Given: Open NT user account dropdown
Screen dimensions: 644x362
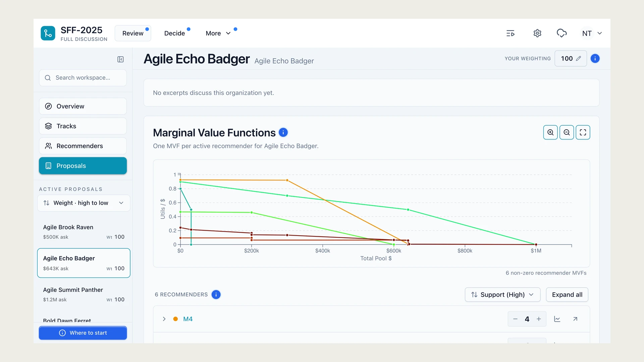Looking at the screenshot, I should click(592, 33).
